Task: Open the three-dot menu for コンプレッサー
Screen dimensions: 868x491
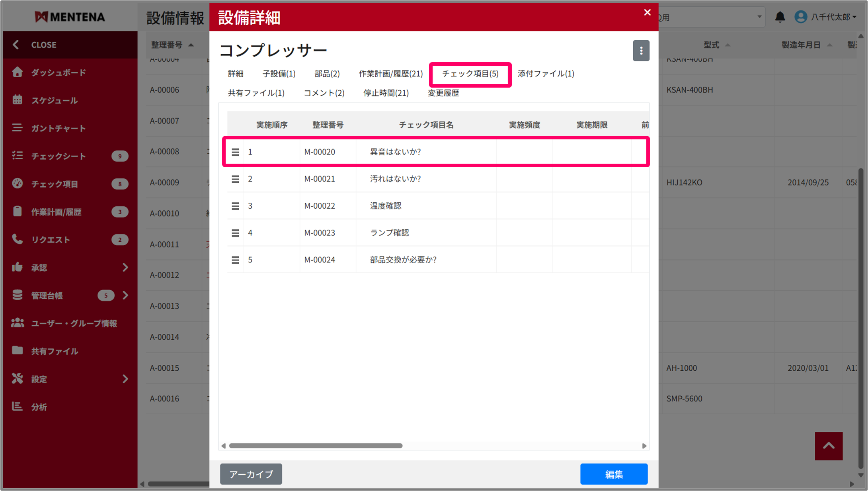Action: pyautogui.click(x=641, y=51)
